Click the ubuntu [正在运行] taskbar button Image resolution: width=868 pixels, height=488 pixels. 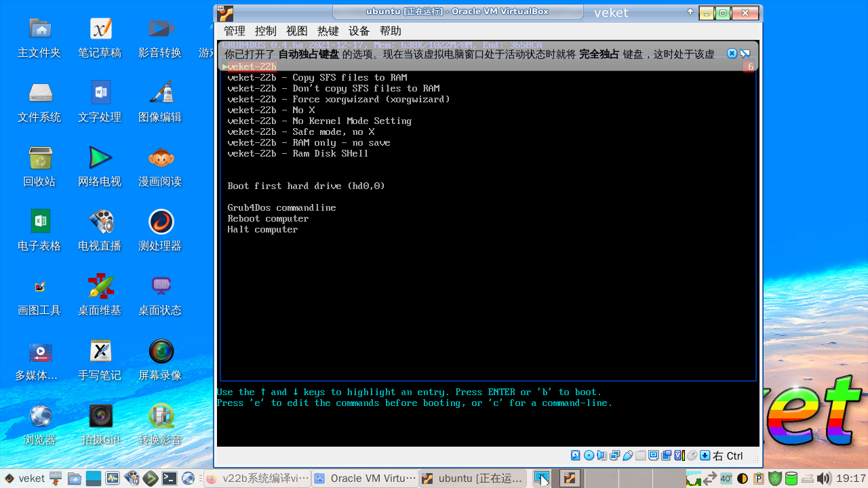coord(473,479)
